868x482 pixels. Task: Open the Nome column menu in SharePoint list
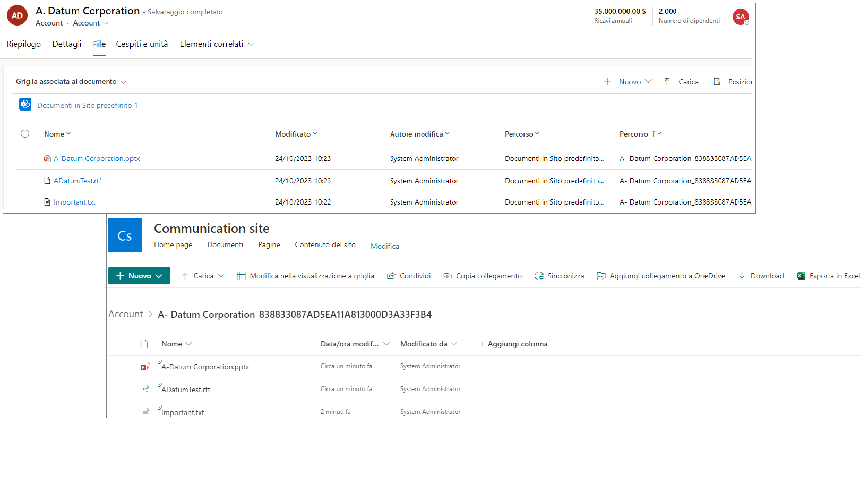pos(188,344)
